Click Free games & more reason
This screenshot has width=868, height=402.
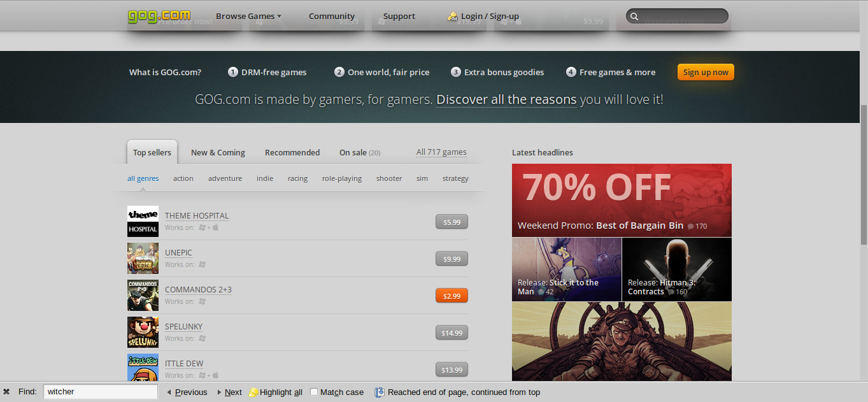pyautogui.click(x=611, y=72)
